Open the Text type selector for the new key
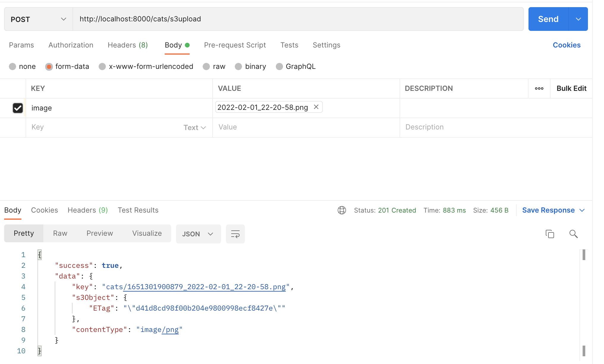Screen dimensions: 604x364 [195, 127]
